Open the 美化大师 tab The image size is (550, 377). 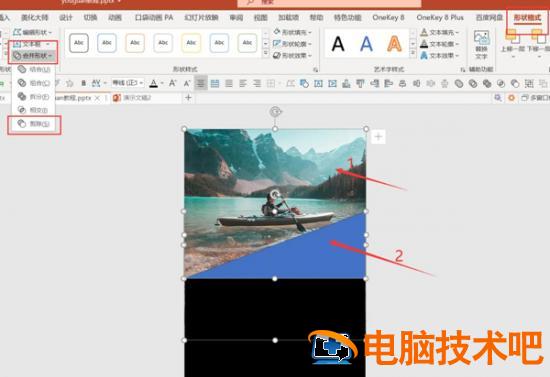click(x=34, y=18)
